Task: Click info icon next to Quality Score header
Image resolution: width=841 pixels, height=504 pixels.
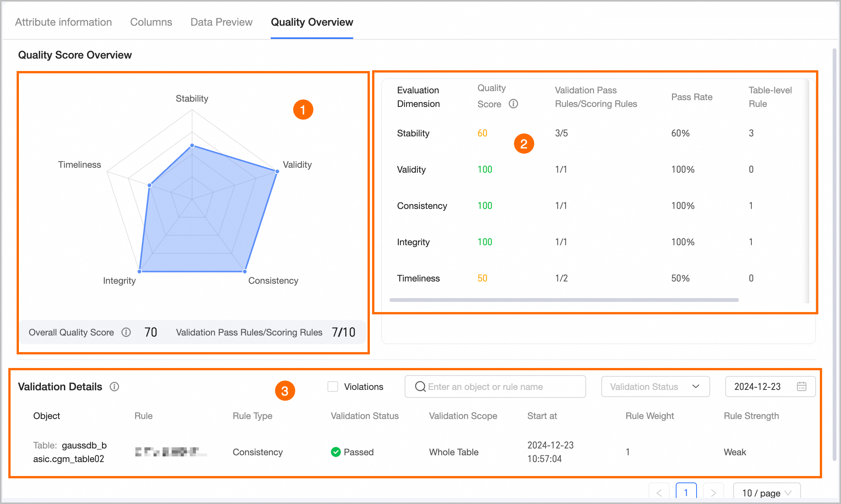Action: 513,104
